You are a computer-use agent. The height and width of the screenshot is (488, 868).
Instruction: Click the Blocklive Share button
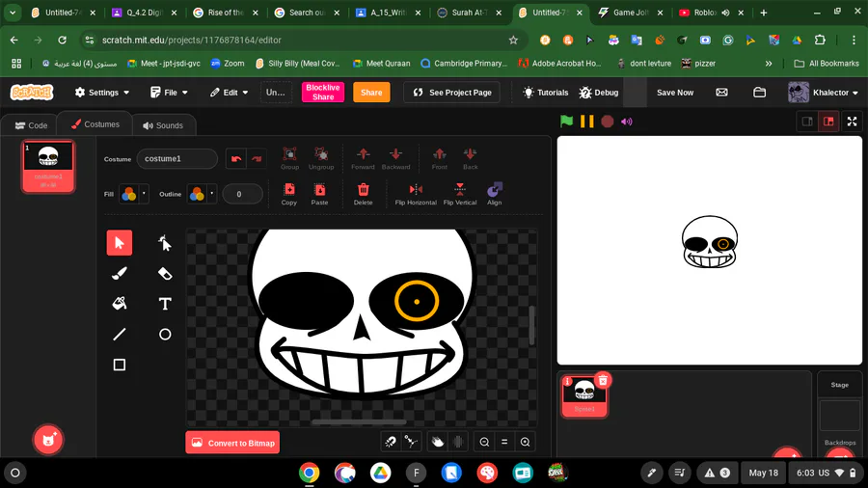[323, 93]
